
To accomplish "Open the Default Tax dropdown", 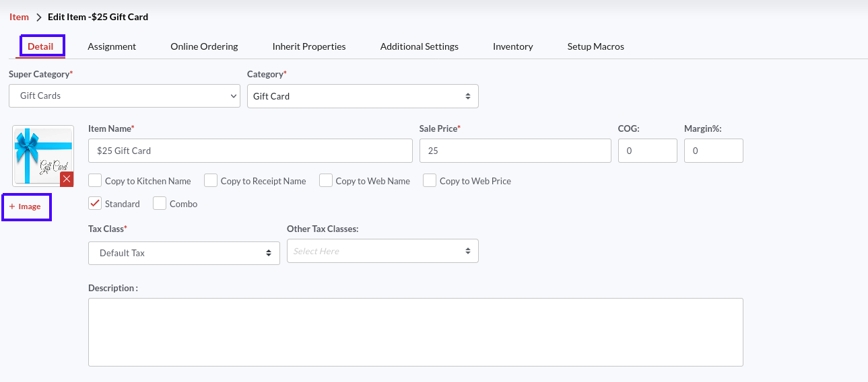I will 184,254.
